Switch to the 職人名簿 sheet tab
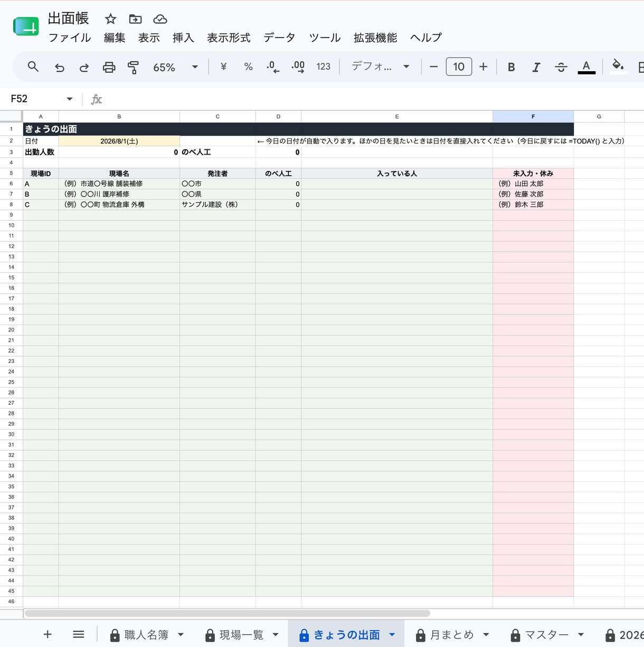The width and height of the screenshot is (644, 647). (146, 635)
